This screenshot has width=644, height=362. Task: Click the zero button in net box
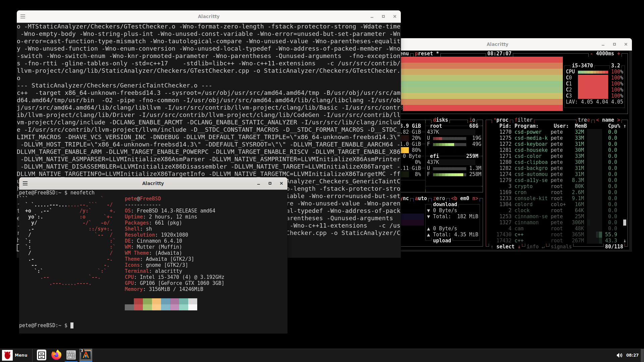pos(439,198)
